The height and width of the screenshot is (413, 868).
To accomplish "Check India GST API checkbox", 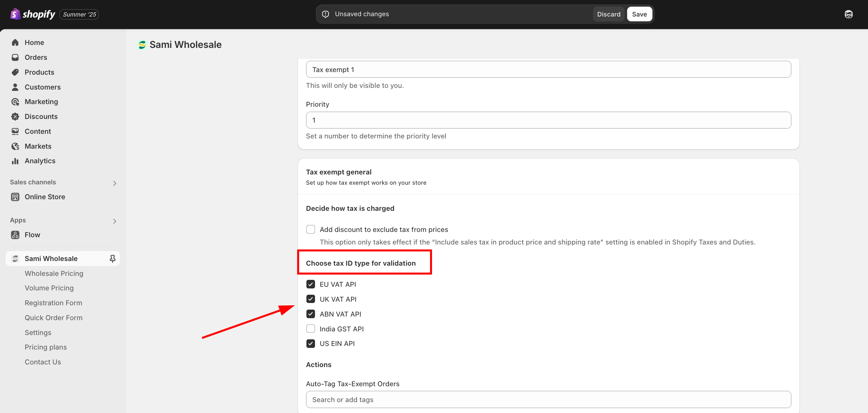I will (x=311, y=329).
